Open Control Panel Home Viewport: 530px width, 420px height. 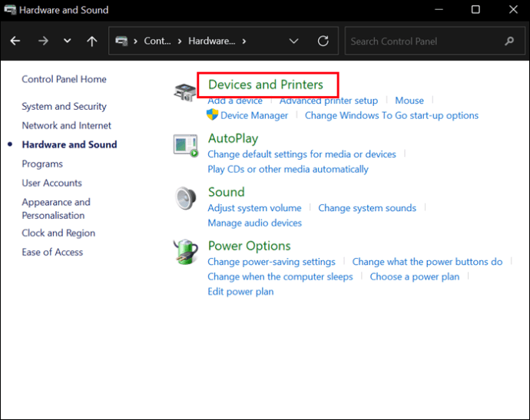[x=65, y=79]
